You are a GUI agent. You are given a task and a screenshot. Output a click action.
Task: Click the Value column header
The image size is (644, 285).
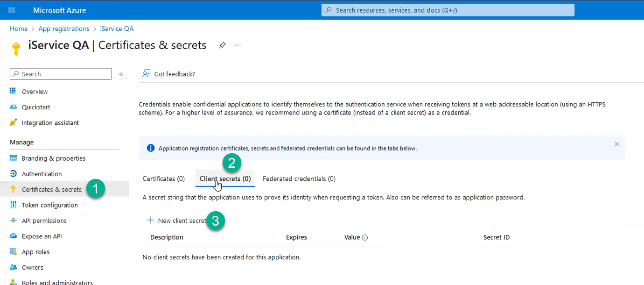352,237
